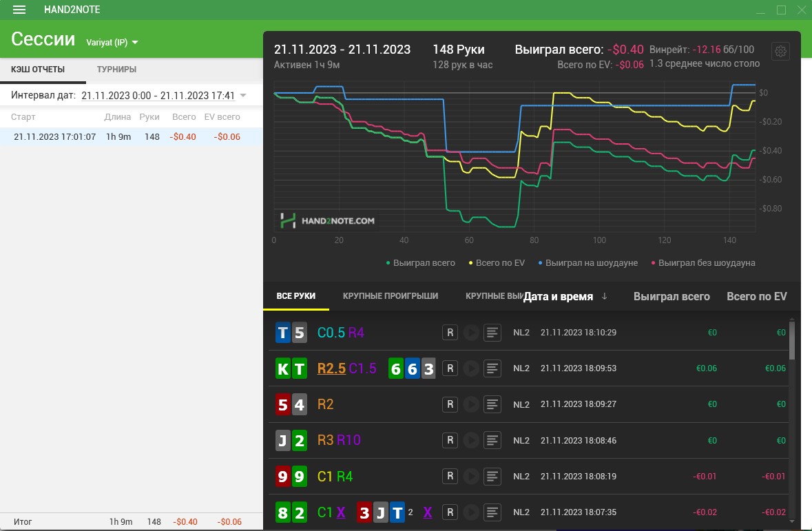Screen dimensions: 812x531
Task: Play the 99 hand at 18:08:19
Action: pos(470,476)
